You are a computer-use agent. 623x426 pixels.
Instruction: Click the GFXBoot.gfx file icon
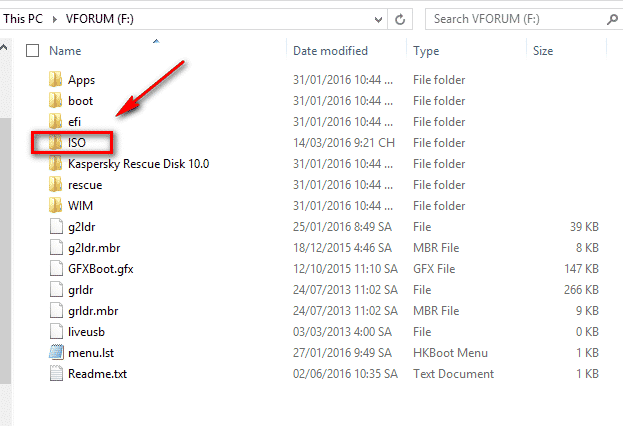(x=56, y=269)
